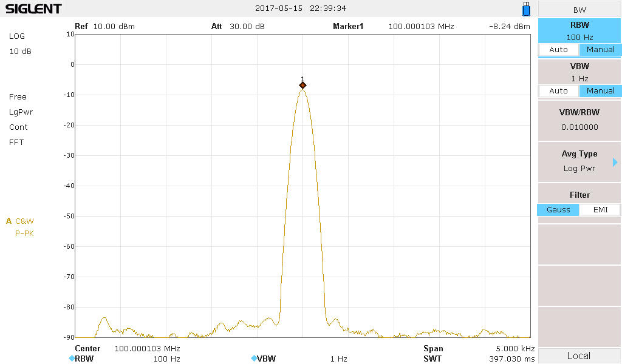The image size is (622, 364).
Task: Set RBW mode to Manual
Action: click(600, 50)
